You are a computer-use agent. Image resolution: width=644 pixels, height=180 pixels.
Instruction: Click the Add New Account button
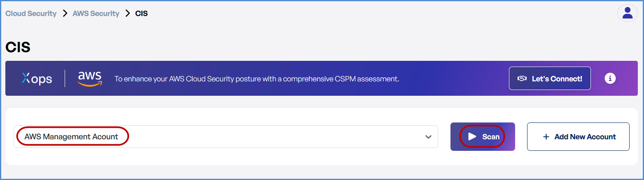(x=578, y=137)
